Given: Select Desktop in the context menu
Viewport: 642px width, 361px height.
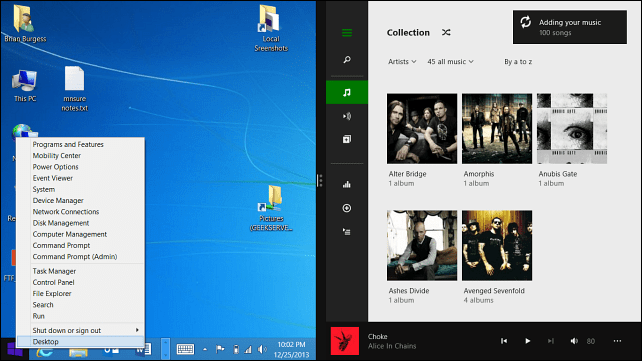Looking at the screenshot, I should pyautogui.click(x=80, y=342).
